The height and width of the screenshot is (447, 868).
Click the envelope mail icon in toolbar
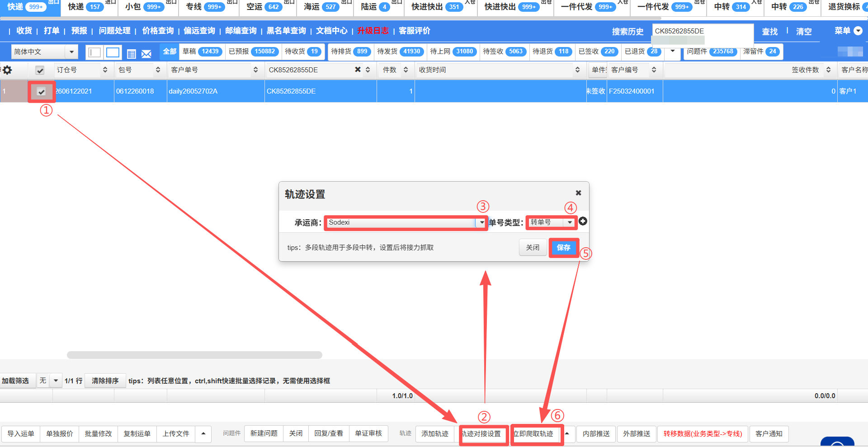pyautogui.click(x=146, y=54)
